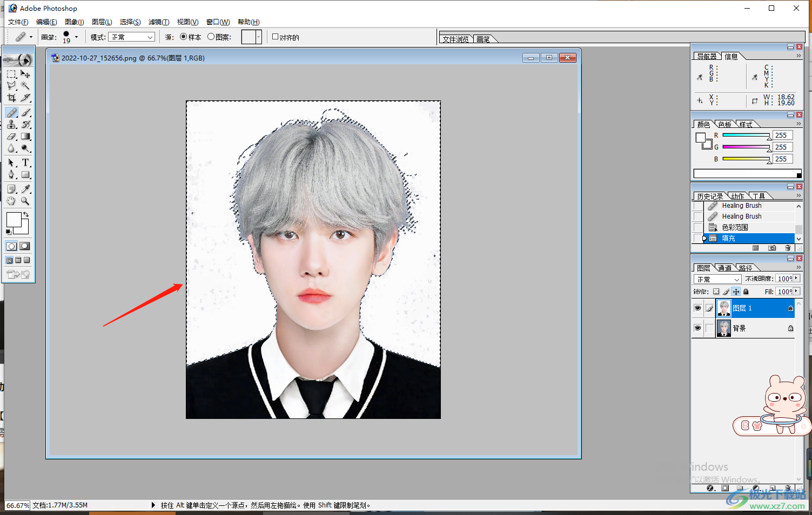Select the Brush tool
This screenshot has height=515, width=812.
25,112
